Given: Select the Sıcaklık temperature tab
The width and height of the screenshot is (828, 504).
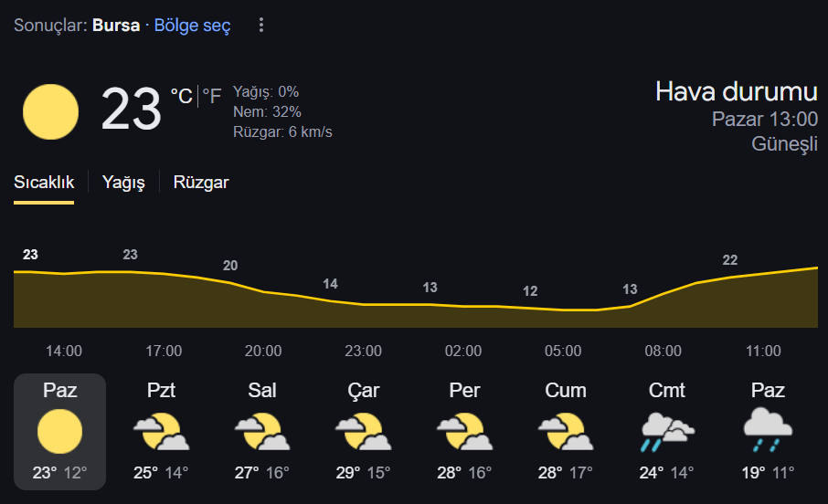Looking at the screenshot, I should click(x=44, y=182).
